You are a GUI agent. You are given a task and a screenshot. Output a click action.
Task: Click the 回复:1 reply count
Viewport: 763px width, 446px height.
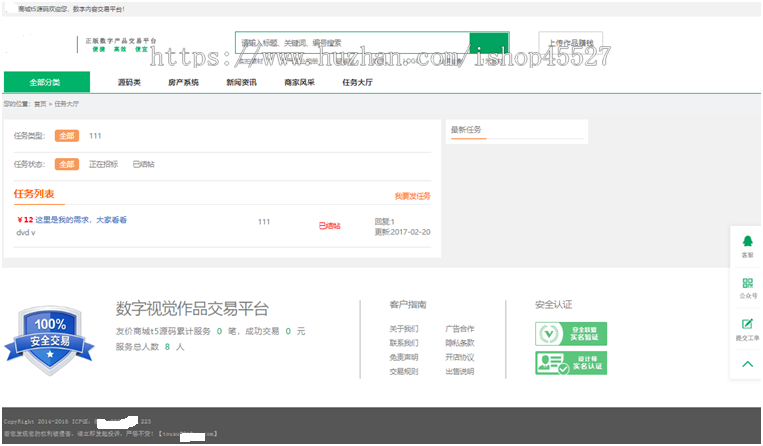coord(384,222)
